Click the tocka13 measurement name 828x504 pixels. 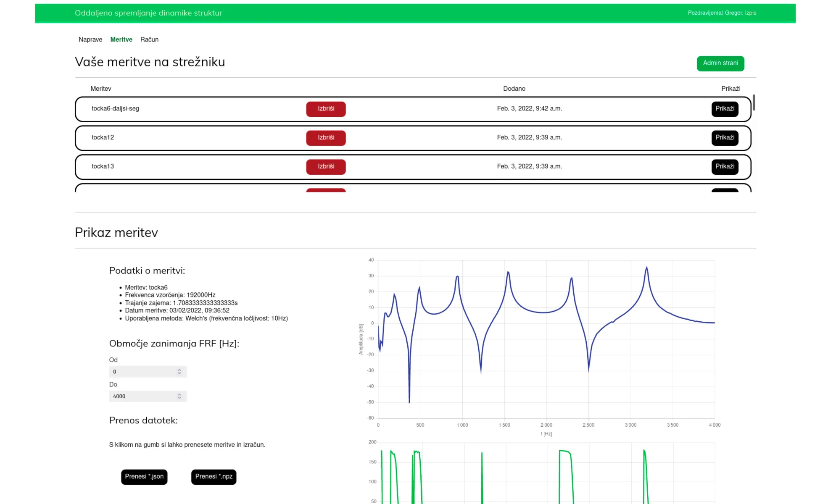click(x=103, y=166)
